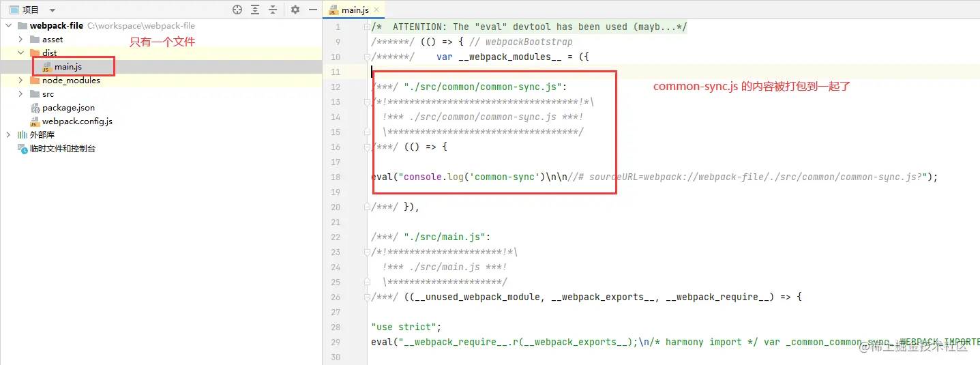Image resolution: width=980 pixels, height=365 pixels.
Task: Click fold end marker at line 20
Action: tap(368, 207)
